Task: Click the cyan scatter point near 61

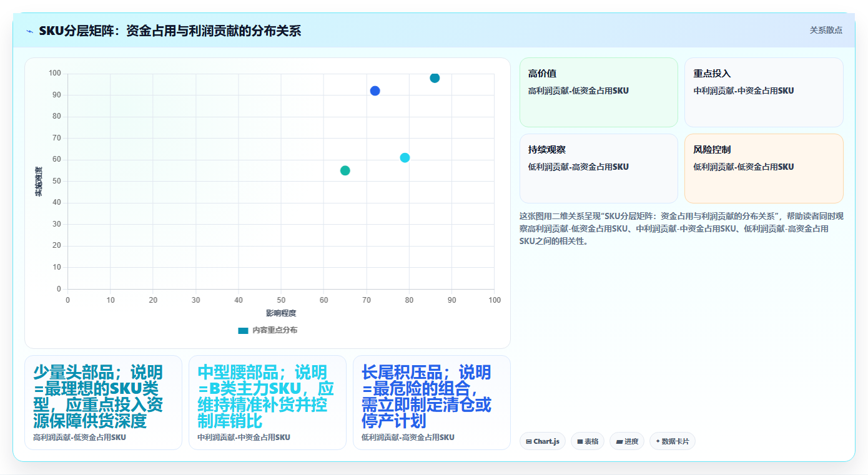Action: pos(405,157)
